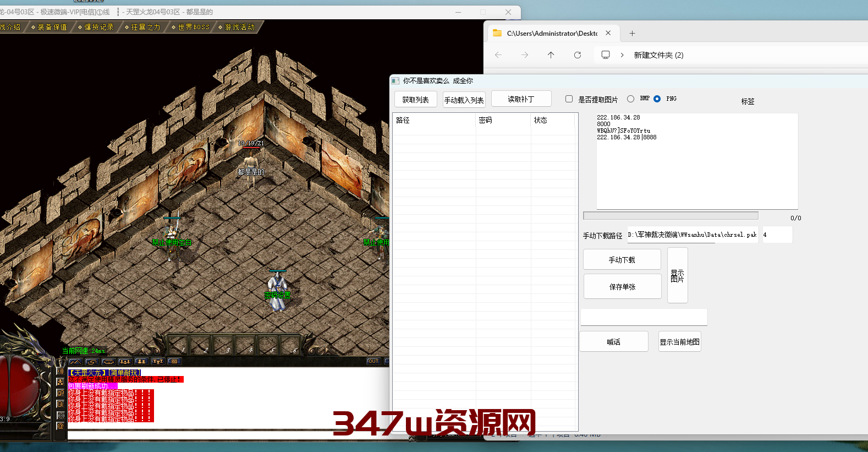Click the Explorer back arrow
868x452 pixels.
pos(498,55)
